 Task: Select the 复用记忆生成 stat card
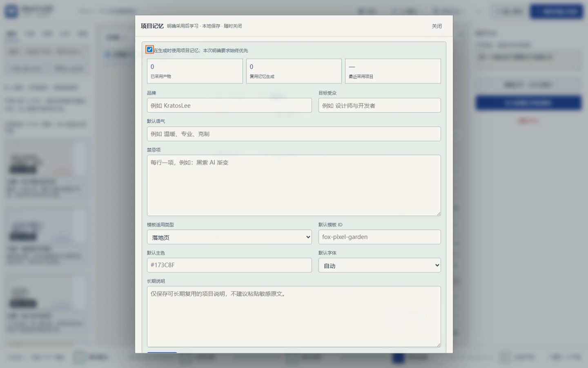pos(294,71)
